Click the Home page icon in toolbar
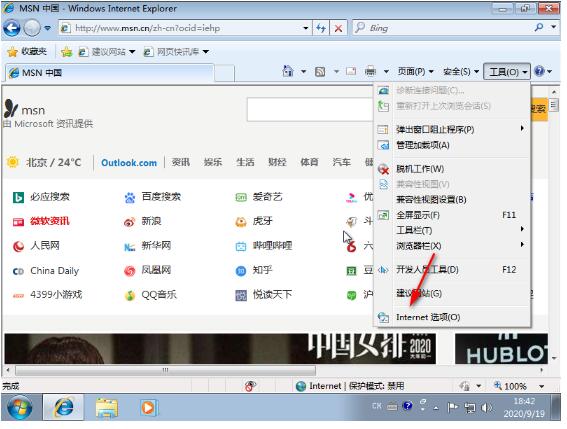 (x=288, y=71)
